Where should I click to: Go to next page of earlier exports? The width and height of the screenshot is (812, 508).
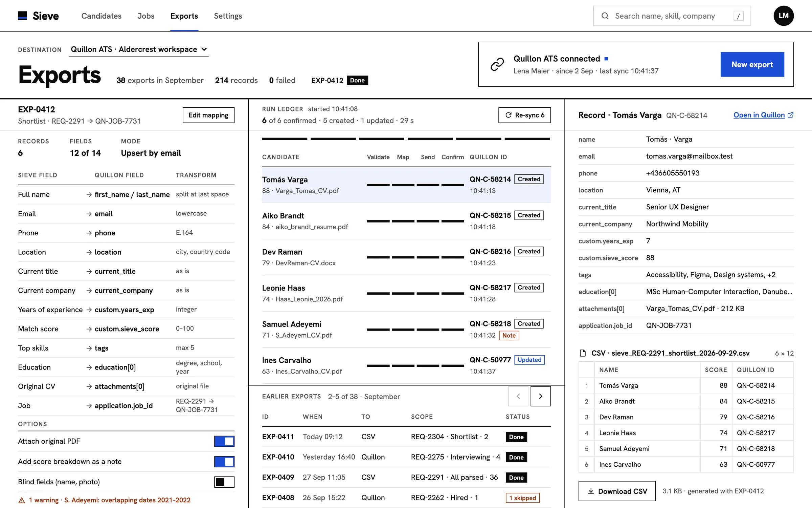(x=540, y=396)
